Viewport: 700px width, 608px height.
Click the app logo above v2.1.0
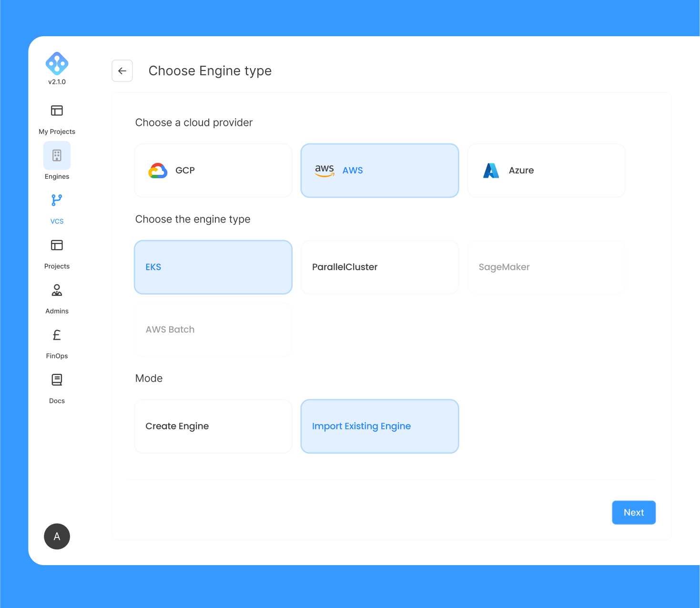[57, 63]
